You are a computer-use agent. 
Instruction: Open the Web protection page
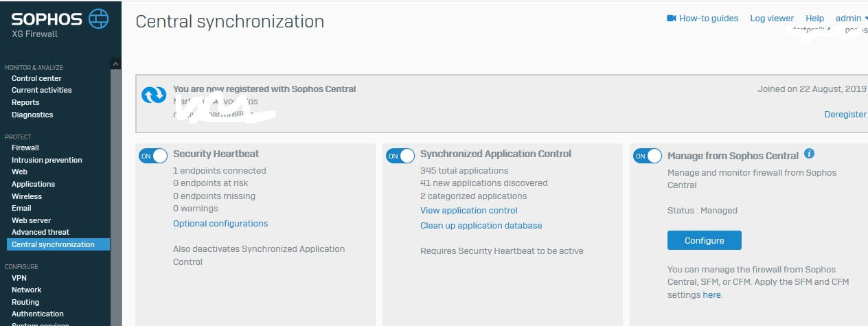(x=19, y=172)
